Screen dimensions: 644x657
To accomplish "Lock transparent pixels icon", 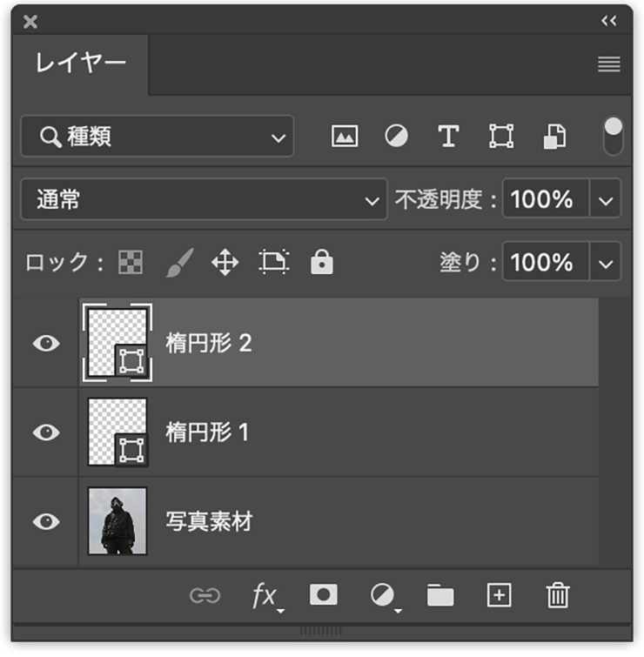I will point(131,262).
